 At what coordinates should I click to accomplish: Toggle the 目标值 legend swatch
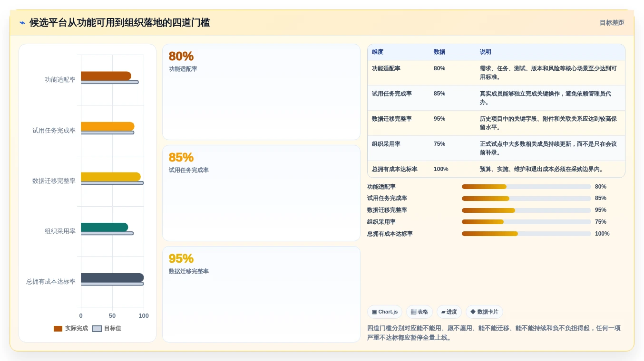click(97, 329)
